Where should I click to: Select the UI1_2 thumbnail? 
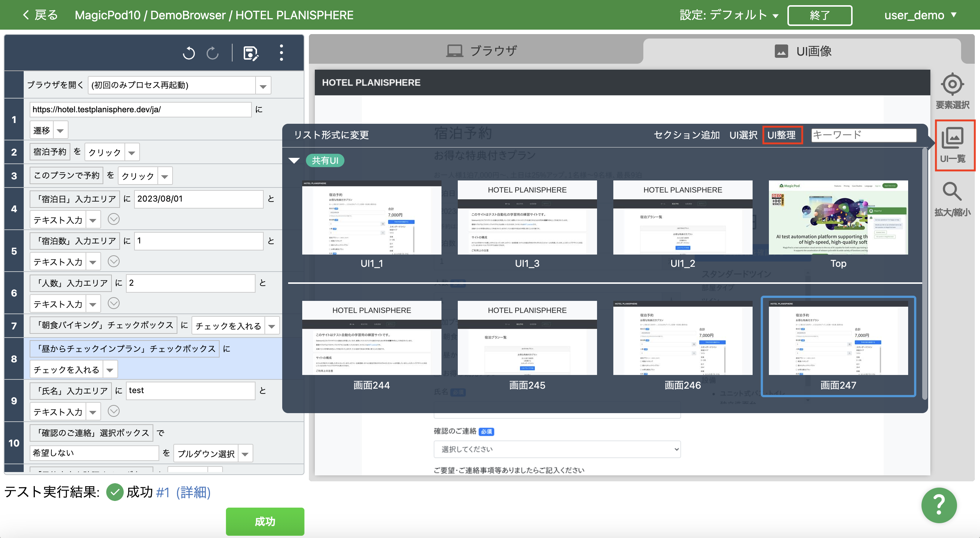683,217
